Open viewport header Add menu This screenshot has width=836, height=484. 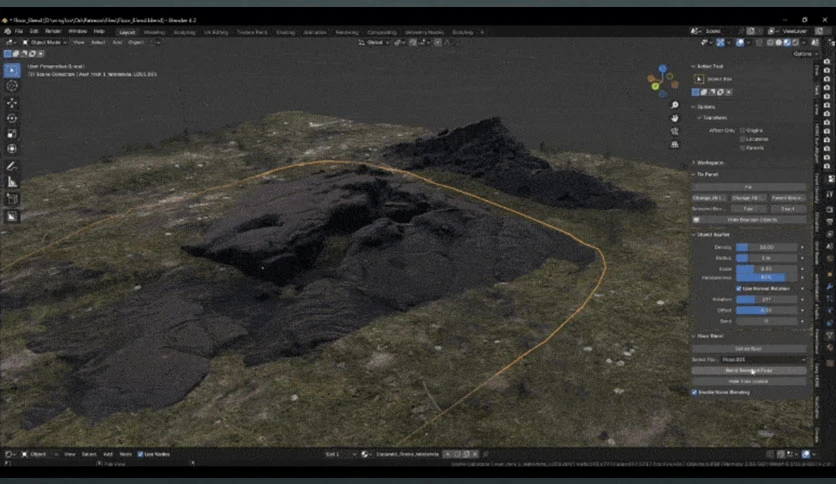tap(117, 43)
